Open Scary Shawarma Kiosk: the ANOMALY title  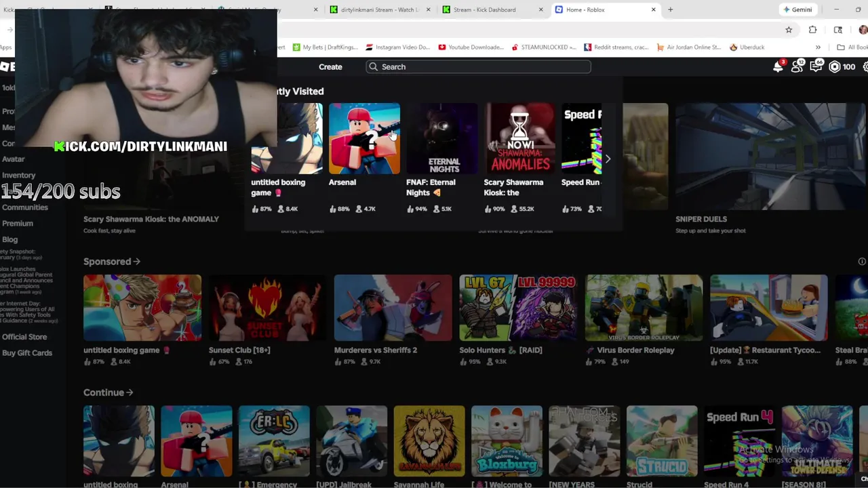[x=151, y=219]
